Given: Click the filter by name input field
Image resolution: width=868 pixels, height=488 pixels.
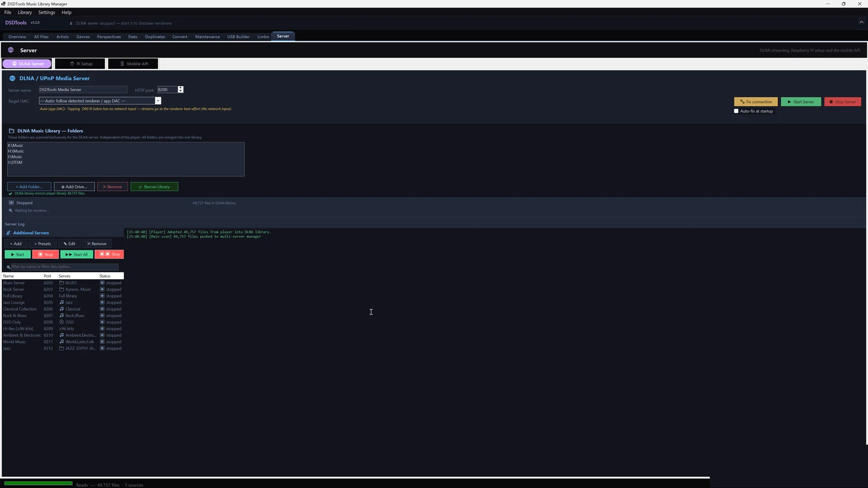Looking at the screenshot, I should [65, 267].
